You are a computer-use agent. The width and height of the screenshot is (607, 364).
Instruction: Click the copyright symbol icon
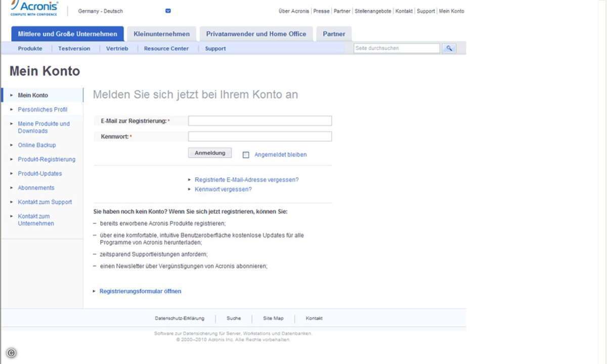point(11,353)
